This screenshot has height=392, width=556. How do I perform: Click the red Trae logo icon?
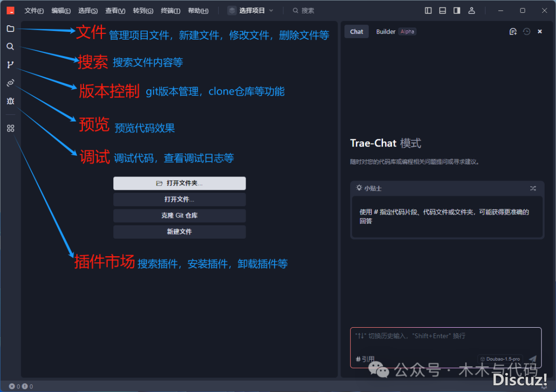pyautogui.click(x=11, y=11)
